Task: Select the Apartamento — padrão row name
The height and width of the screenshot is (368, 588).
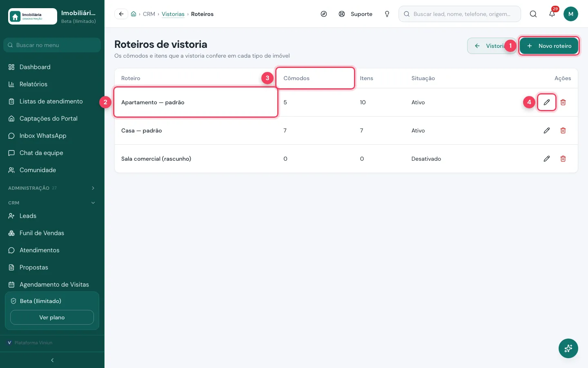Action: click(153, 102)
